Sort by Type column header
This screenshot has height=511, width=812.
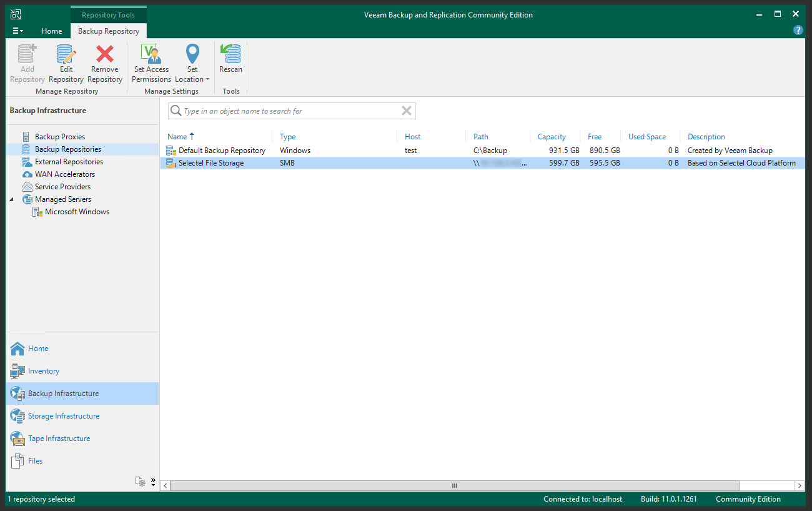288,137
